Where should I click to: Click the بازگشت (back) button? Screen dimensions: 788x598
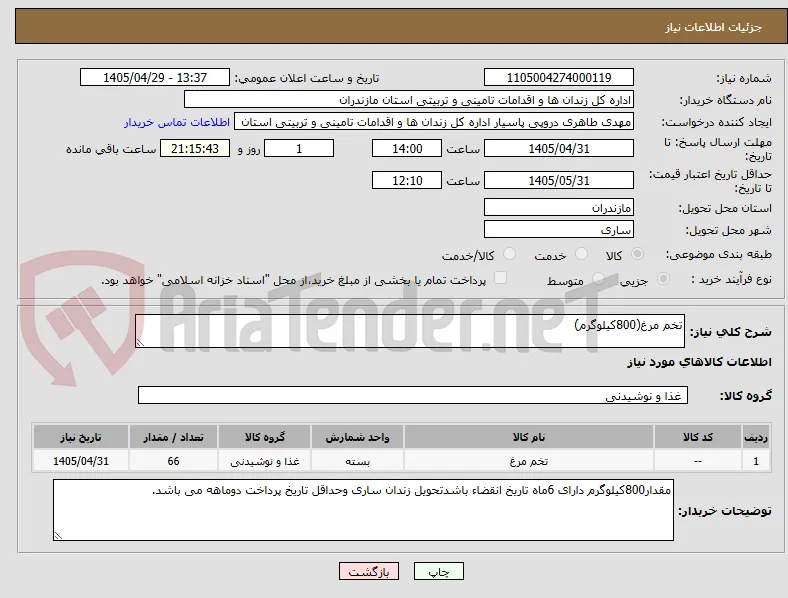coord(369,571)
